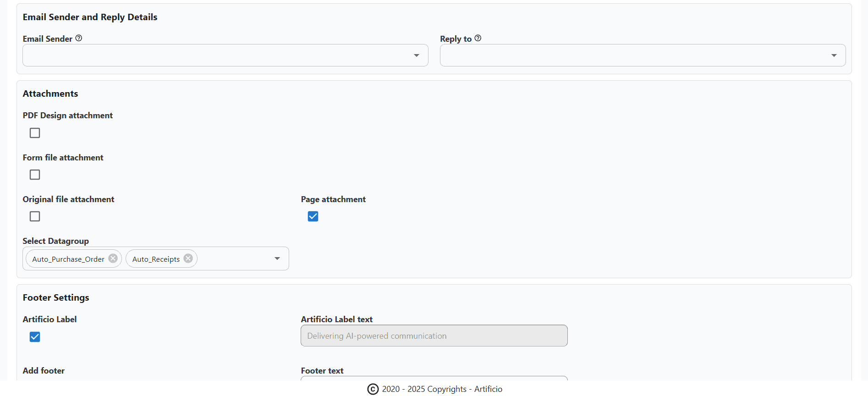Click the Select Datagroup caret arrow
The image size is (868, 396).
tap(277, 258)
